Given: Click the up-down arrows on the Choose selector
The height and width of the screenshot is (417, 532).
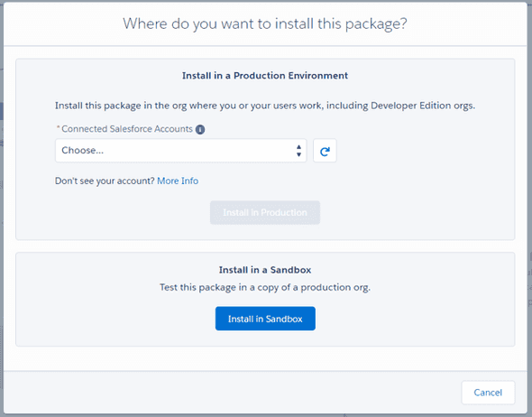Looking at the screenshot, I should pos(298,151).
